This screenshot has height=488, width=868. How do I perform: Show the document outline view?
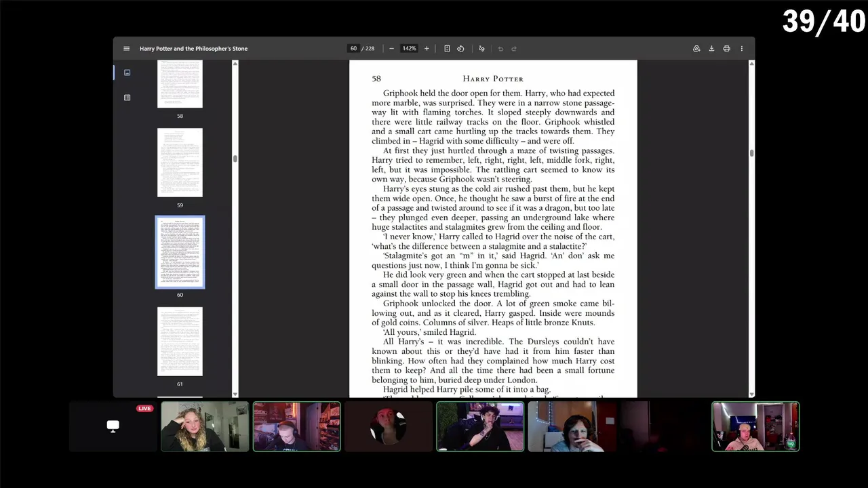pos(127,98)
